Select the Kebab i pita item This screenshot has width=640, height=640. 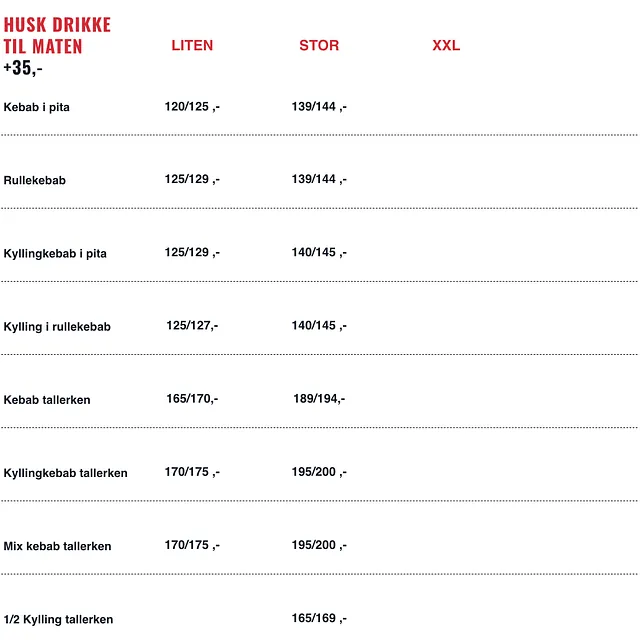[37, 107]
